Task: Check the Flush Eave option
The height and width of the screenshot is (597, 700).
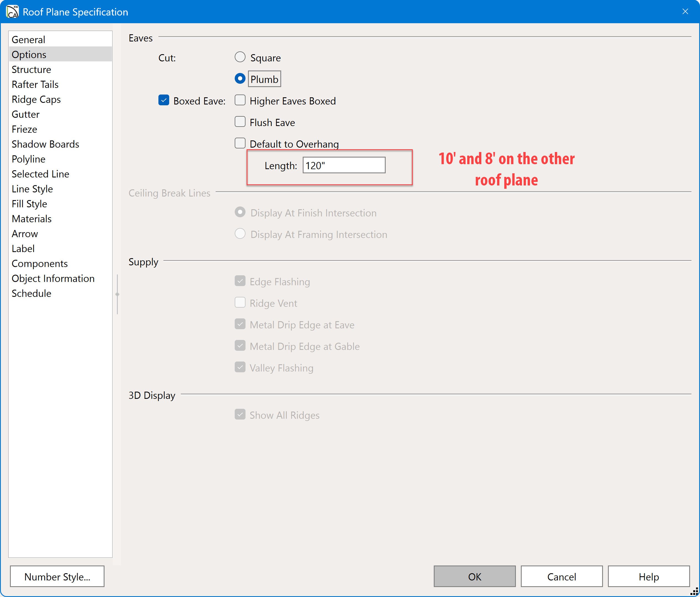Action: (240, 122)
